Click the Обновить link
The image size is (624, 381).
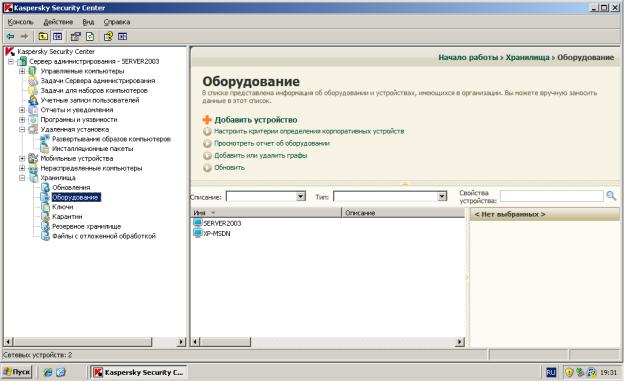230,168
